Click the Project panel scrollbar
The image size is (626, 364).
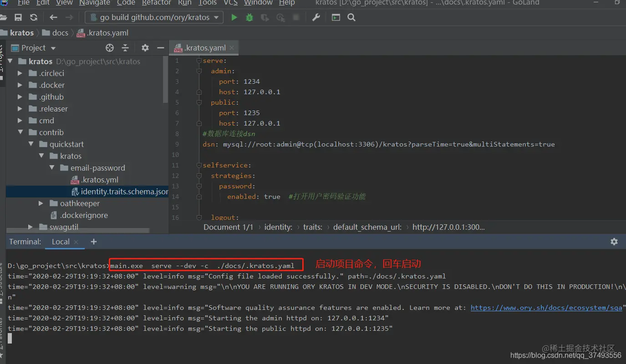tap(166, 80)
